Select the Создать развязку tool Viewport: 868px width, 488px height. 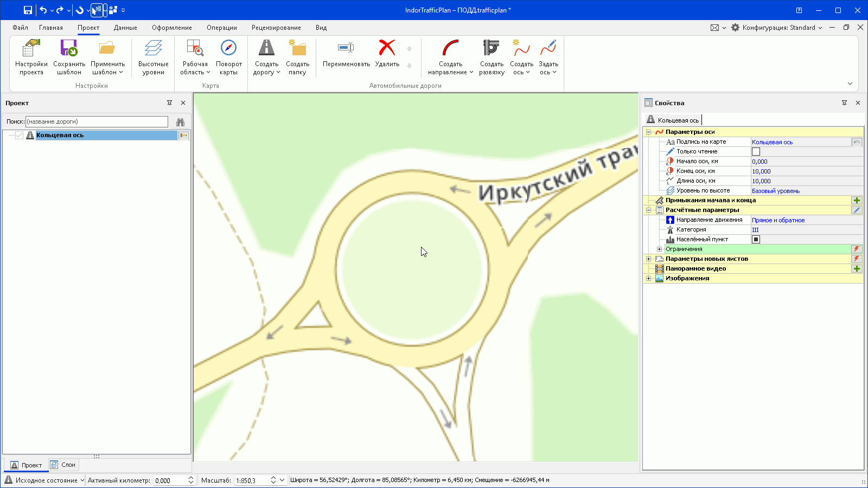(490, 57)
